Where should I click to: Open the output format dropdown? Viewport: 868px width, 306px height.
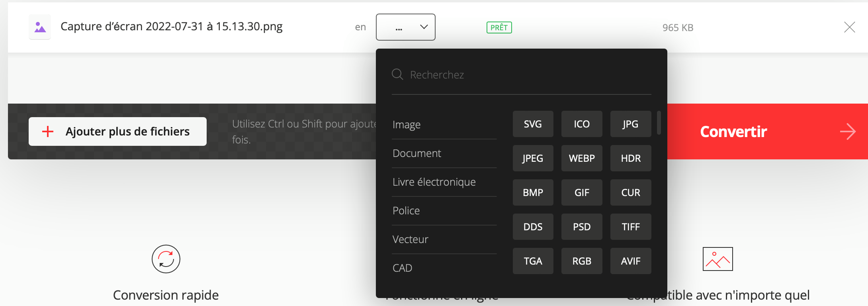tap(406, 27)
